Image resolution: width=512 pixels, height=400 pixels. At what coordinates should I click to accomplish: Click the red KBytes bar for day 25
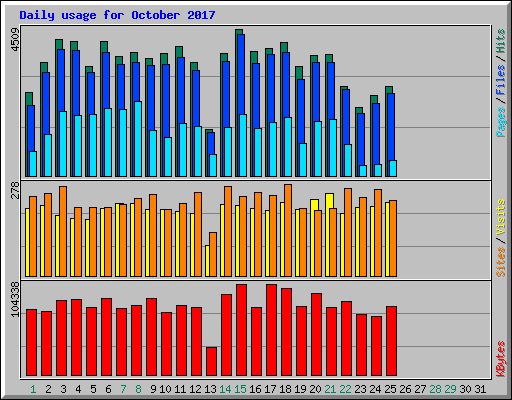391,341
